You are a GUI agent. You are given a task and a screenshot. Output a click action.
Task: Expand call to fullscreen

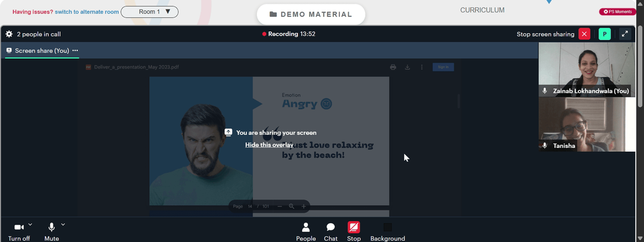click(625, 34)
